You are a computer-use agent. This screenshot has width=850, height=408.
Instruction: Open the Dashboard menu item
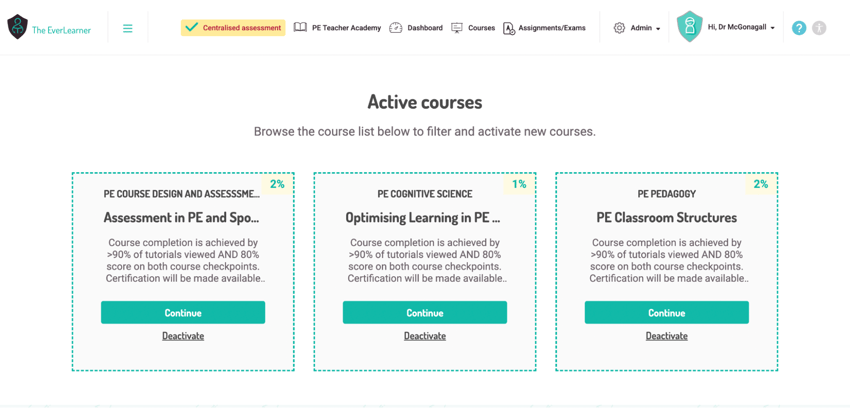425,28
